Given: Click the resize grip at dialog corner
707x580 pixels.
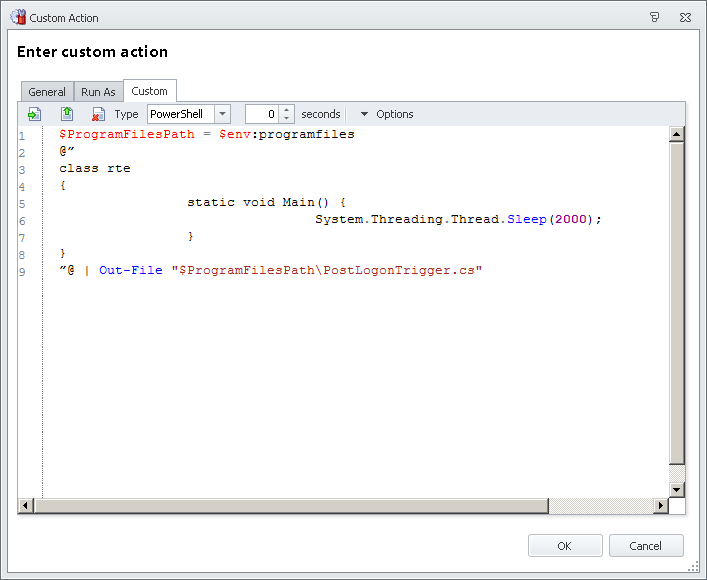Looking at the screenshot, I should 694,567.
